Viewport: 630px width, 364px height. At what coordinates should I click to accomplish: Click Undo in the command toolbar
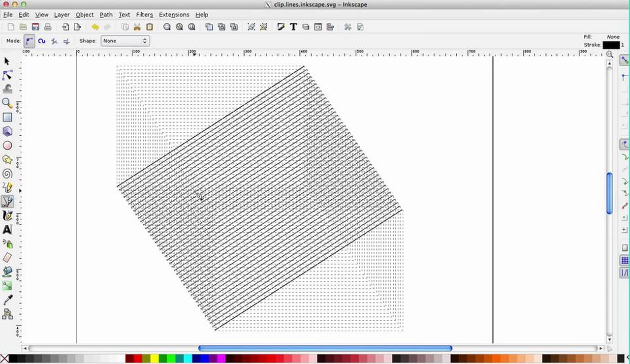pyautogui.click(x=95, y=27)
